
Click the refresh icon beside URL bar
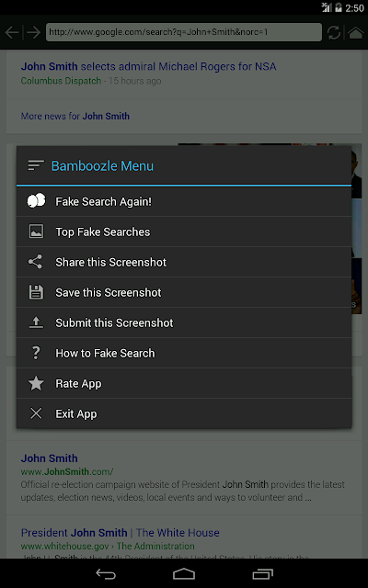333,33
